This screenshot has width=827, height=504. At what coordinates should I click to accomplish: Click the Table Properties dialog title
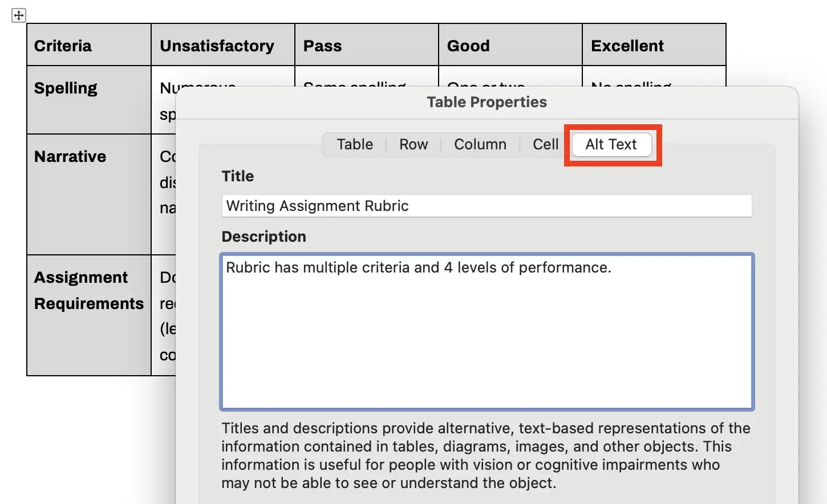[487, 102]
